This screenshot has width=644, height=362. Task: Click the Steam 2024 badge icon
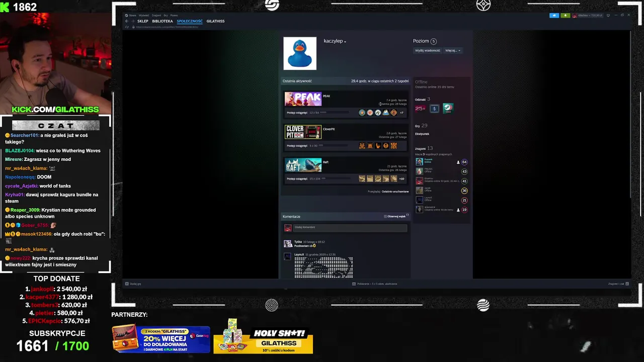pyautogui.click(x=448, y=108)
